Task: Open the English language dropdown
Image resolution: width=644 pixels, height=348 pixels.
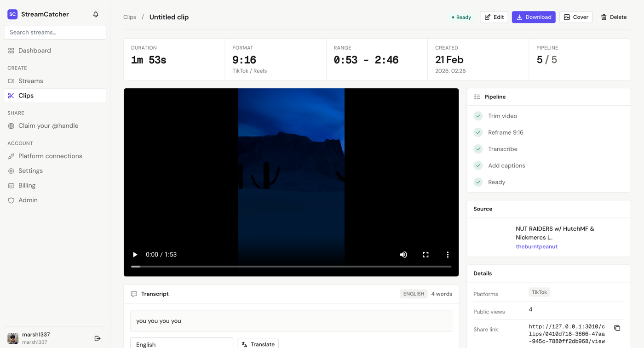Action: [182, 344]
